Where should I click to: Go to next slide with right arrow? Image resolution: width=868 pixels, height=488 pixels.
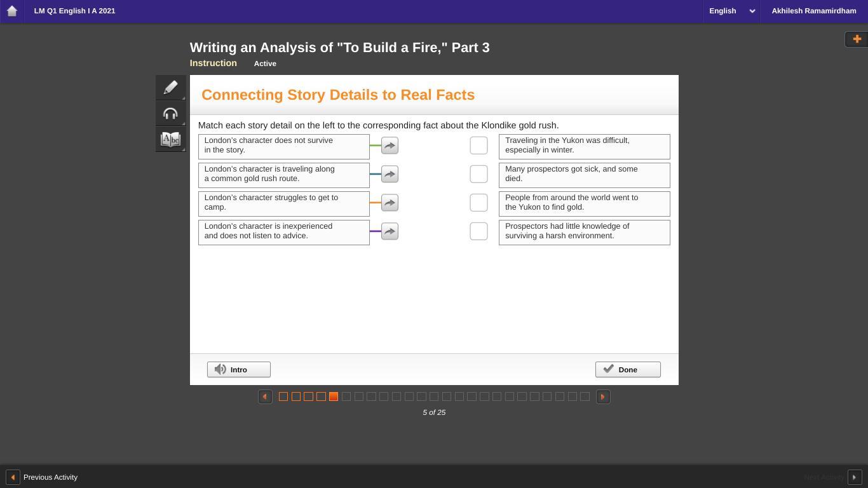602,396
